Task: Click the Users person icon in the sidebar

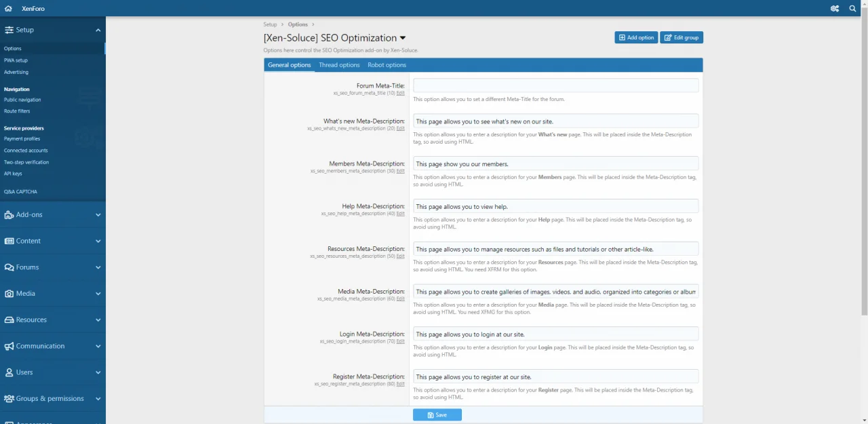Action: tap(9, 372)
